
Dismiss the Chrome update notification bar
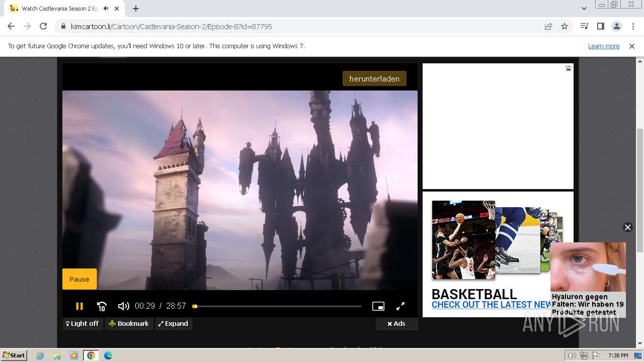coord(632,46)
